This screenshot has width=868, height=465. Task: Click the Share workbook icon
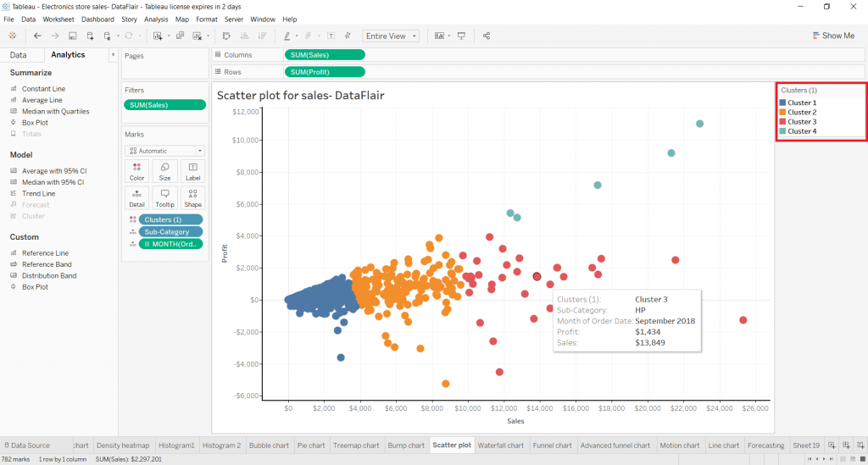coord(486,36)
